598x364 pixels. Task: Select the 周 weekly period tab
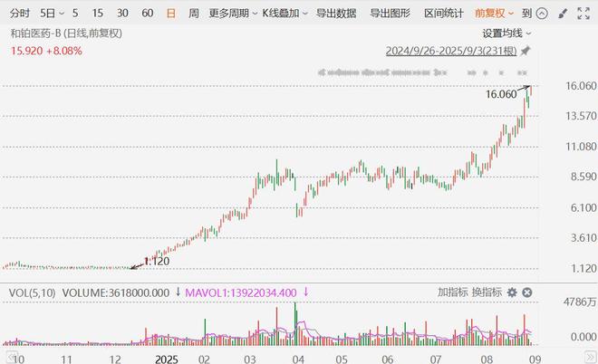[194, 14]
